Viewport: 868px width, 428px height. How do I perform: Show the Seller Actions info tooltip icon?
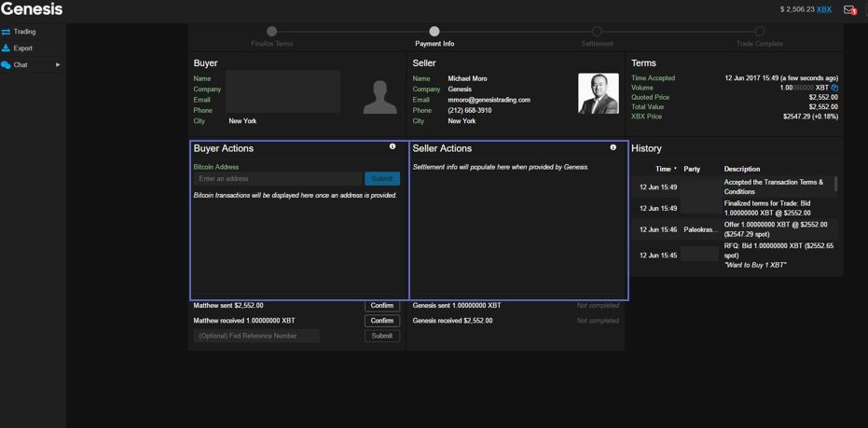(613, 147)
